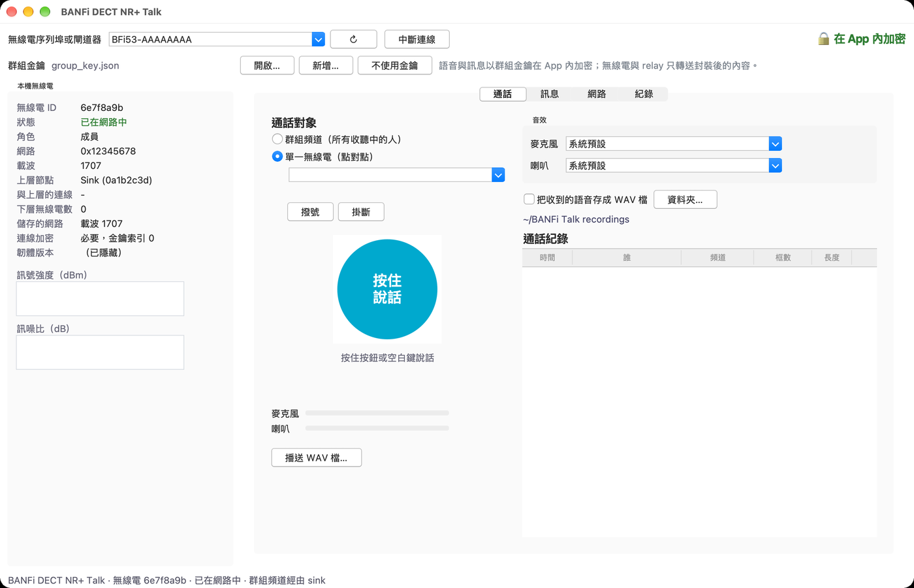Viewport: 914px width, 588px height.
Task: Click the 頻道 column header
Action: 717,258
